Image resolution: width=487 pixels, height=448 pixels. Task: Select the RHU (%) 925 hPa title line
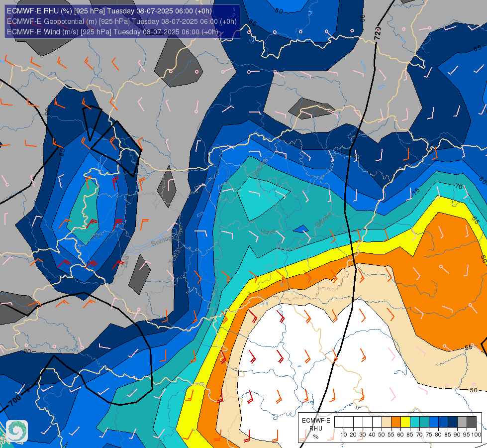pos(109,11)
